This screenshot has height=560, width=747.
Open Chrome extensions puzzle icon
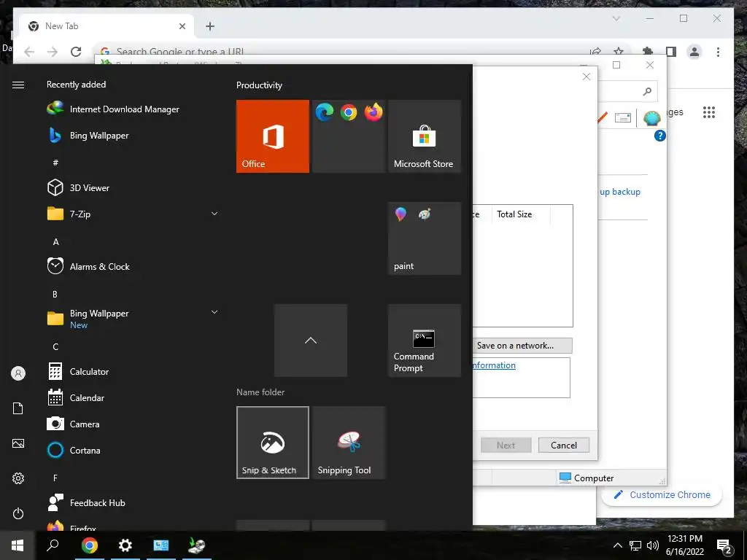[x=648, y=52]
